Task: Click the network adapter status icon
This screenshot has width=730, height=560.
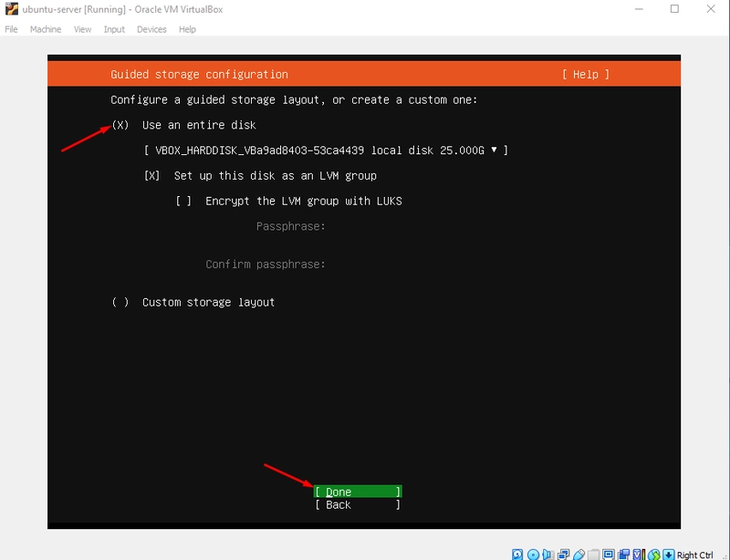Action: 563,555
